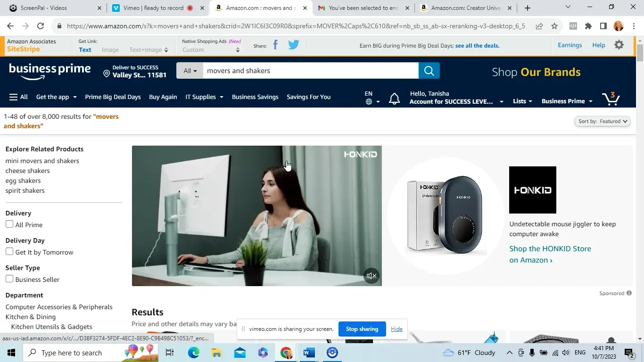Expand the Lists dropdown

point(522,101)
